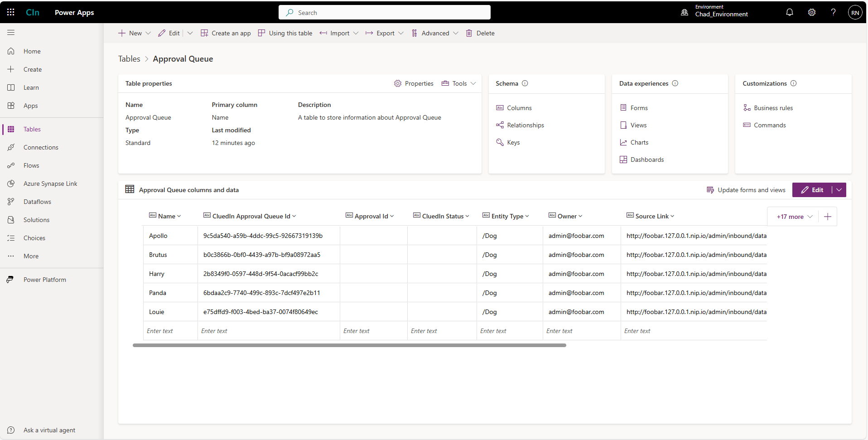Screen dimensions: 868x440
Task: Open the Name column header menu
Action: pos(179,217)
